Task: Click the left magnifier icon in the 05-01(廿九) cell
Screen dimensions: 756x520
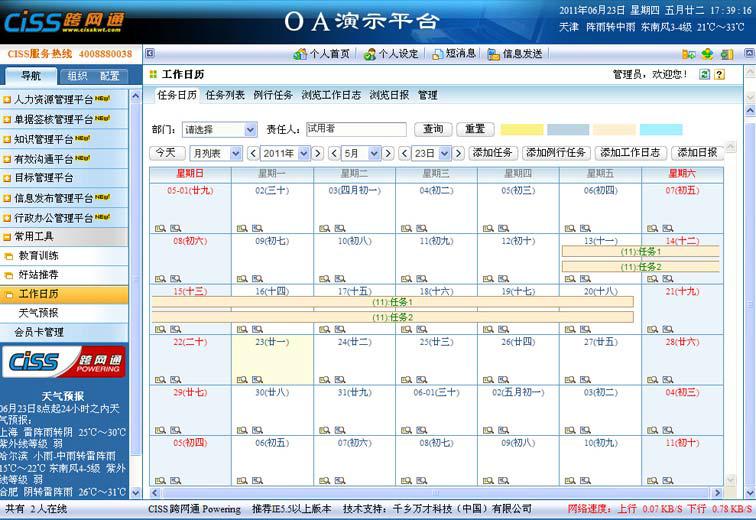Action: 160,228
